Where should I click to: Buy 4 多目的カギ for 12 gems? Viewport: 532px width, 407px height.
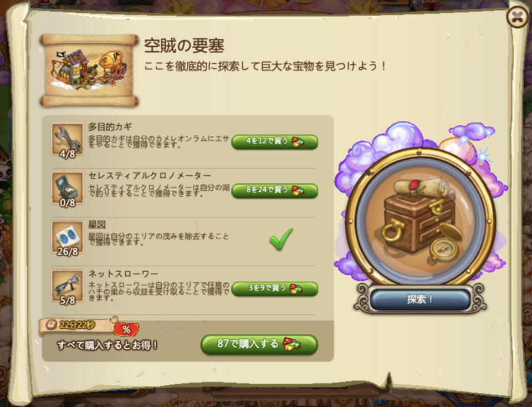[x=274, y=141]
